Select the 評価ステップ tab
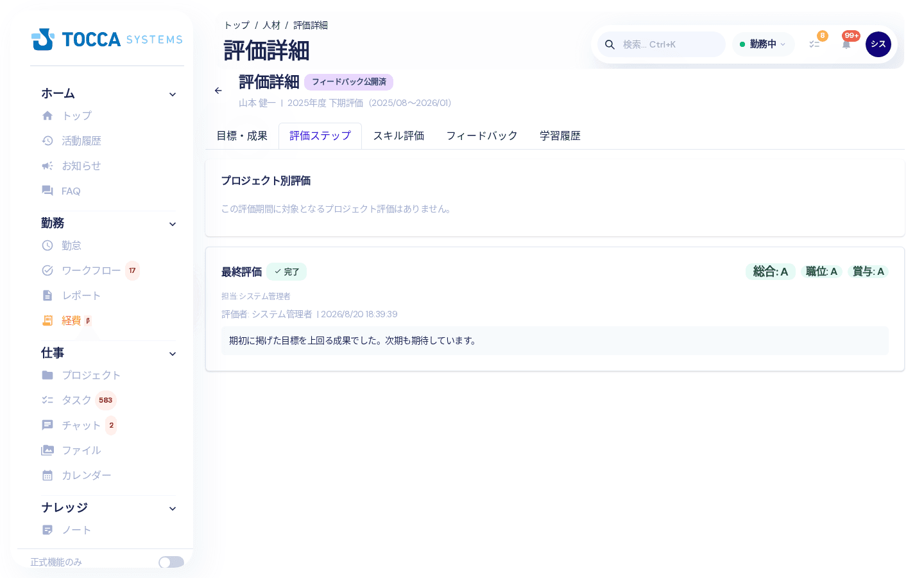This screenshot has width=924, height=578. pos(320,136)
